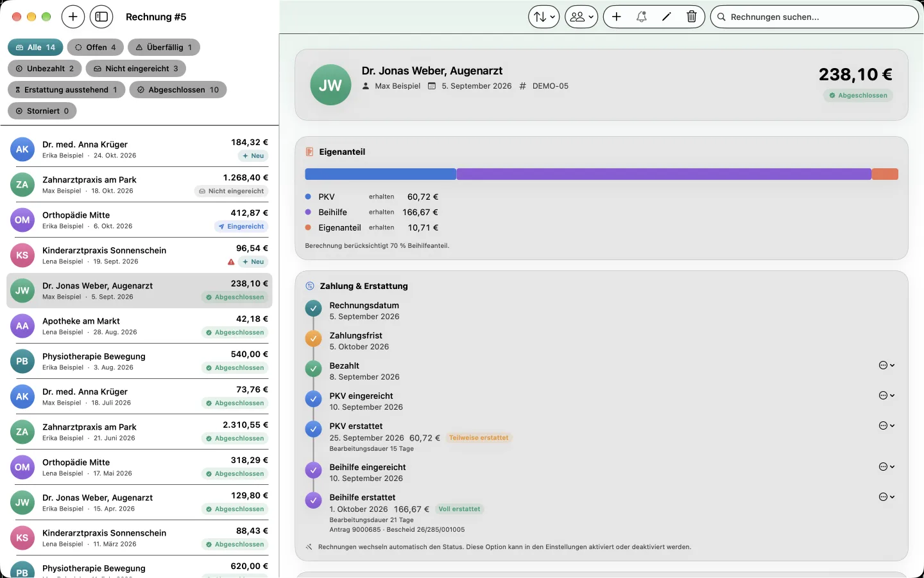The height and width of the screenshot is (578, 924).
Task: Open the Physiotherapie Bewegung 540,00 € invoice
Action: tap(139, 362)
